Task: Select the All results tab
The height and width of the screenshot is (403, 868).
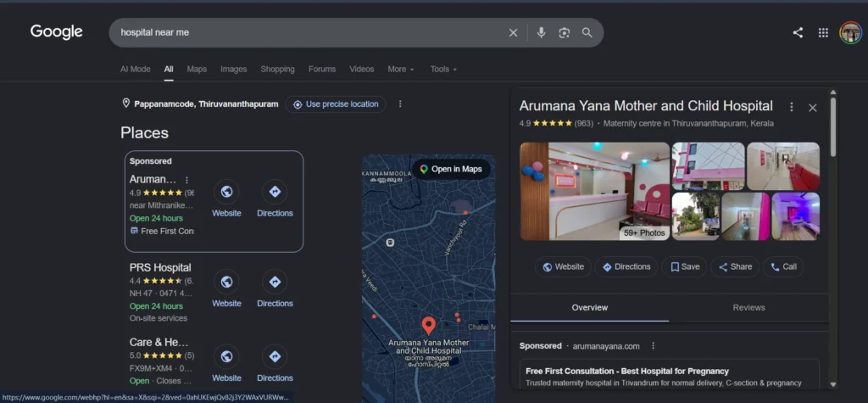Action: coord(169,70)
